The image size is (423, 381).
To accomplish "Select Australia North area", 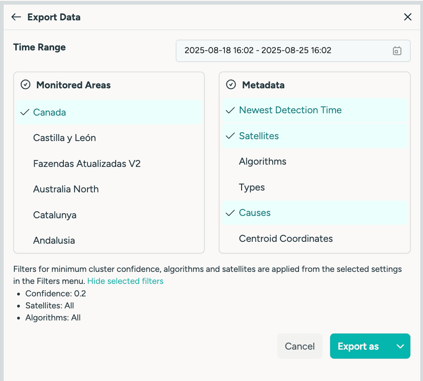I will 109,189.
